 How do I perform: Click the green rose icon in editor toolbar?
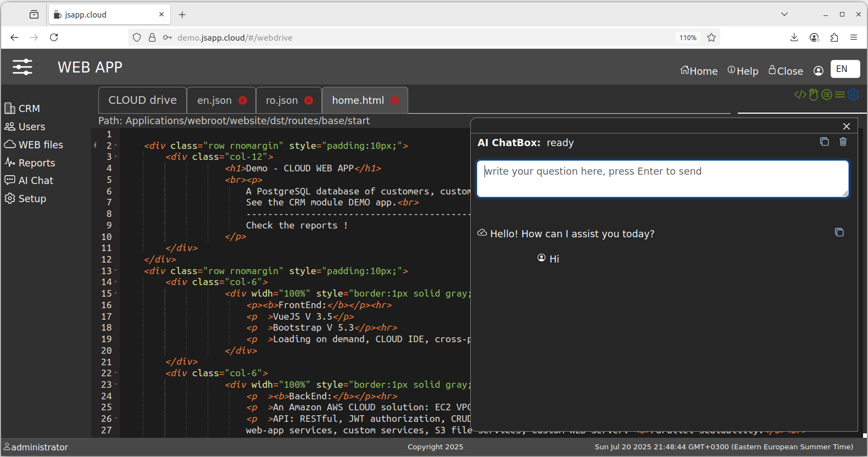(814, 94)
